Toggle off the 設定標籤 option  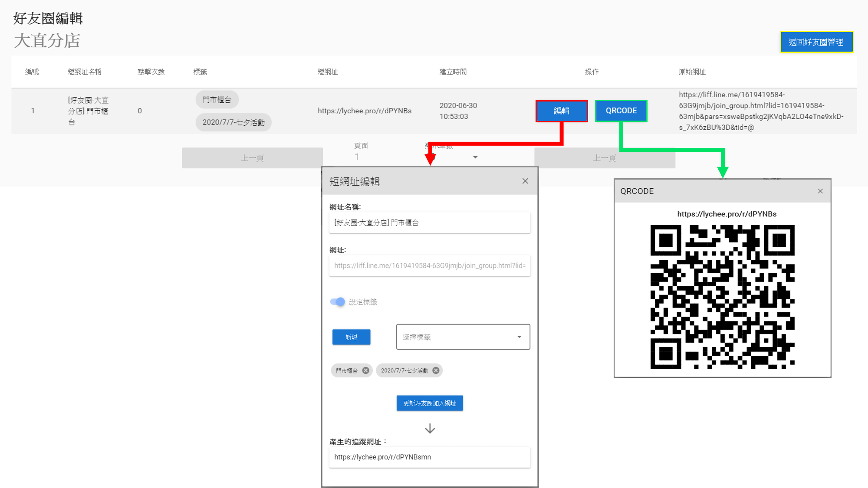337,301
